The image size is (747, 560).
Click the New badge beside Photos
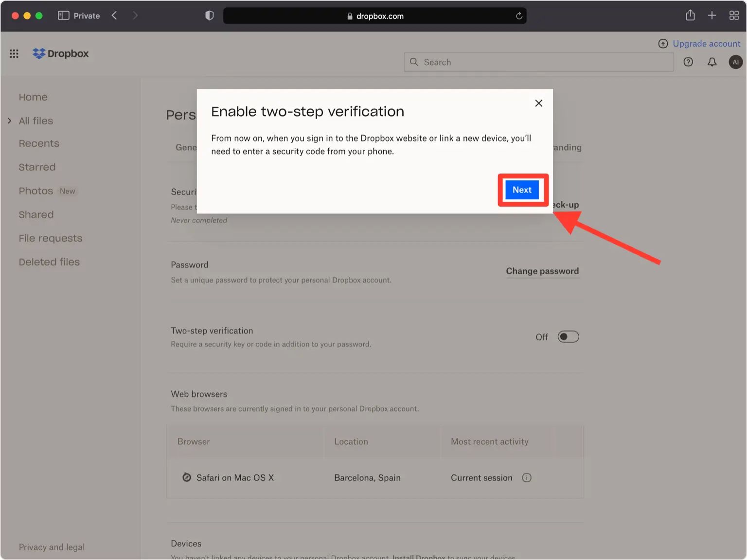(67, 192)
